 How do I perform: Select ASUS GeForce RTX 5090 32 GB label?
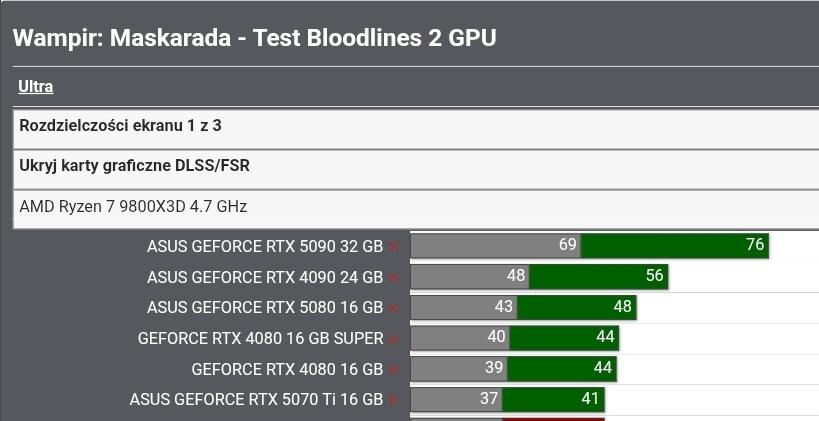click(x=264, y=246)
